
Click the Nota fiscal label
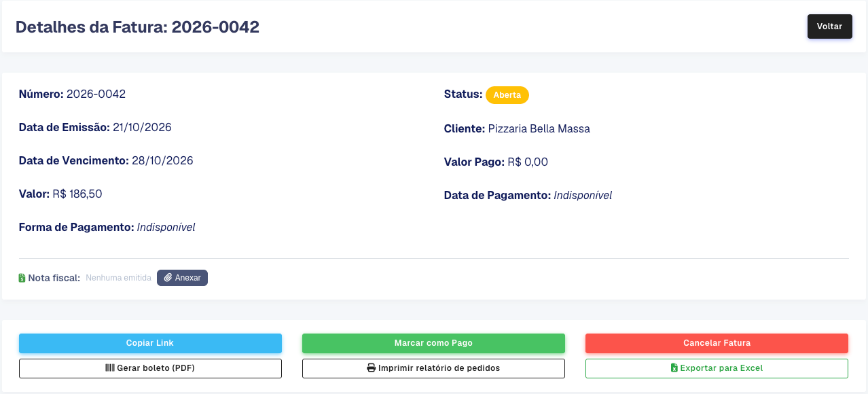(54, 278)
